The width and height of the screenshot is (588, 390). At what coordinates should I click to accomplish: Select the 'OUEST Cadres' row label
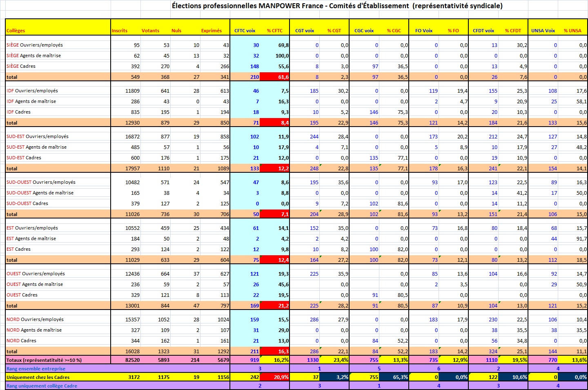[x=22, y=295]
